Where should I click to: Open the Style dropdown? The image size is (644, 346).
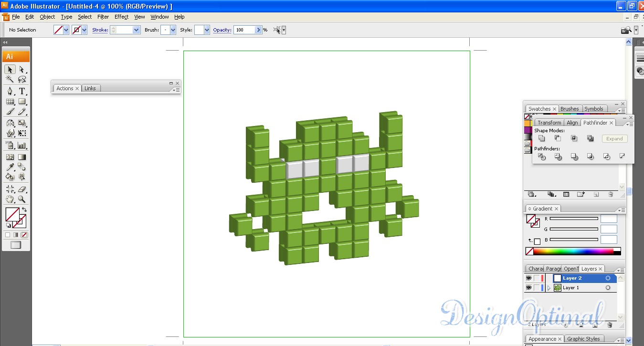[x=207, y=30]
